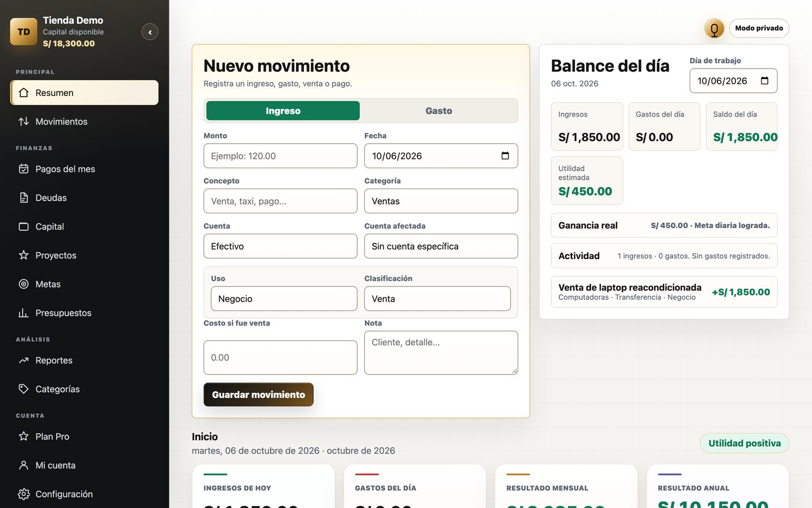Image resolution: width=812 pixels, height=508 pixels.
Task: Open the Venta de laptop reacondicionada entry
Action: tap(664, 292)
